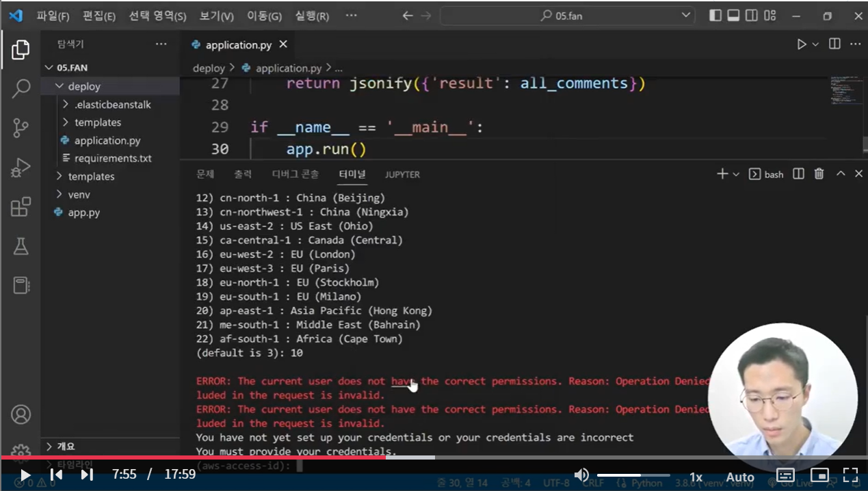Open the Extensions view
The width and height of the screenshot is (868, 491).
pos(21,207)
